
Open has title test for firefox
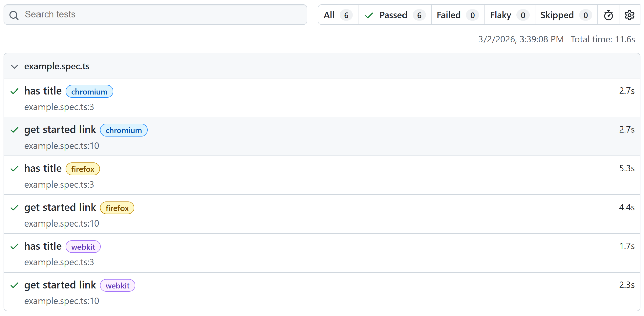click(43, 168)
